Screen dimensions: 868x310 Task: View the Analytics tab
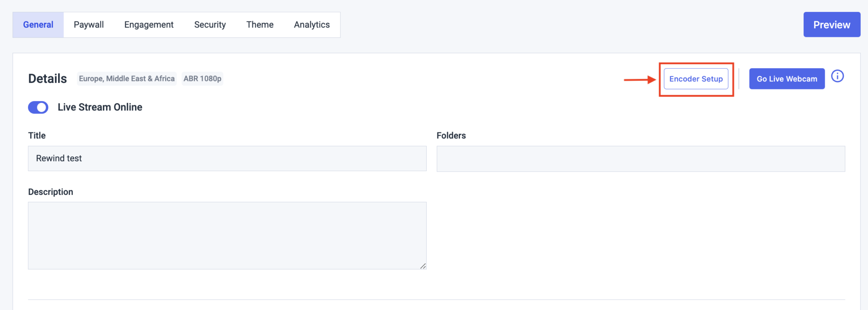tap(312, 25)
